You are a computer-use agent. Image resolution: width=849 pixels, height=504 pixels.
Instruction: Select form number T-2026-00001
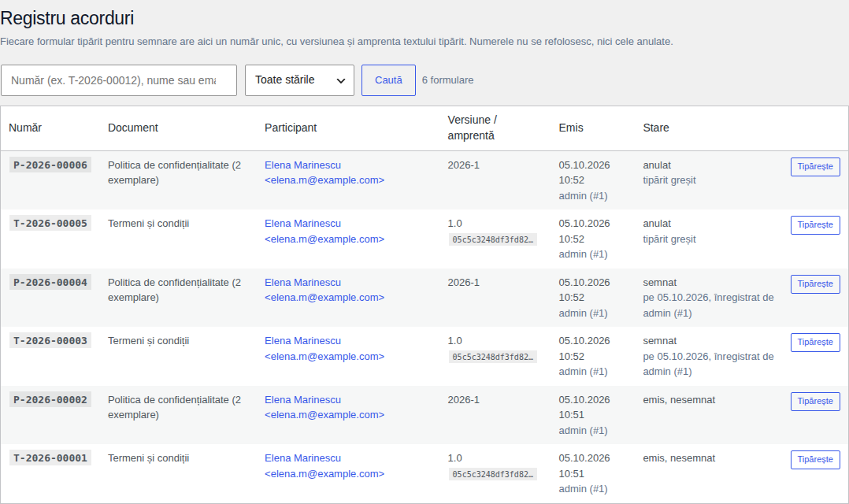[50, 458]
